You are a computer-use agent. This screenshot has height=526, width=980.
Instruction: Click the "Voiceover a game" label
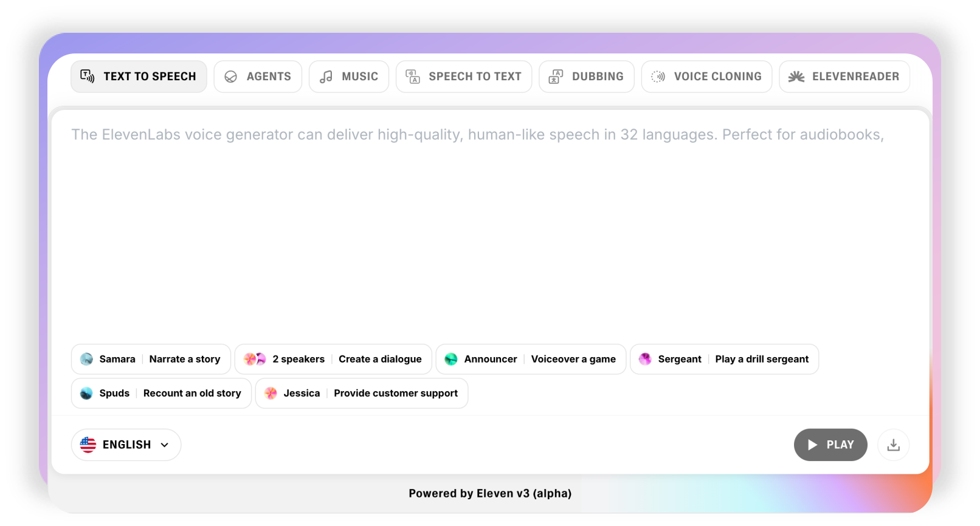click(573, 359)
